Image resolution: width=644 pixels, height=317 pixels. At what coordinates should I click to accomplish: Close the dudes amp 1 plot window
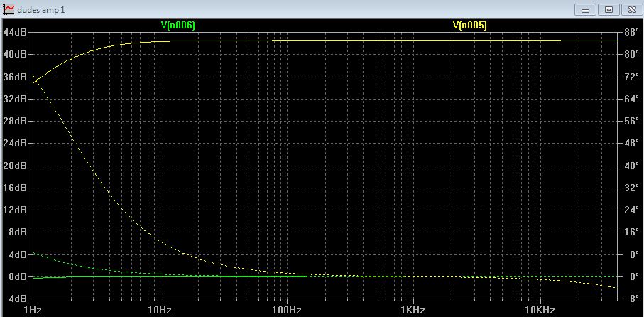tap(632, 10)
